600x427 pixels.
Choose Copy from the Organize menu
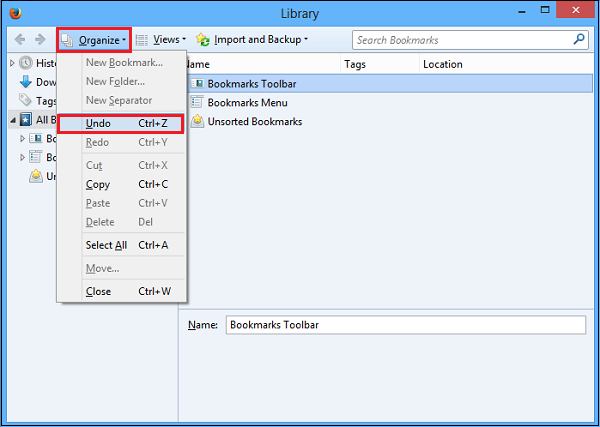point(121,184)
